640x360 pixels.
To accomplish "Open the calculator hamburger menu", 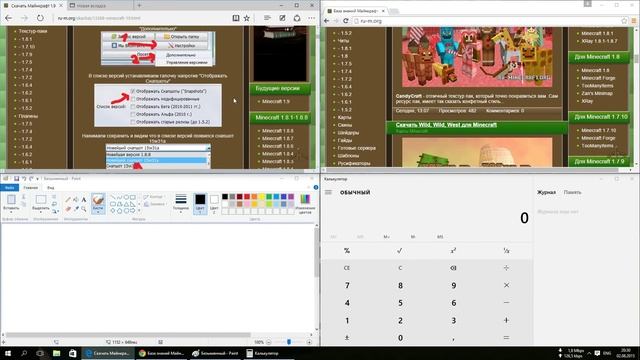I will tap(328, 192).
